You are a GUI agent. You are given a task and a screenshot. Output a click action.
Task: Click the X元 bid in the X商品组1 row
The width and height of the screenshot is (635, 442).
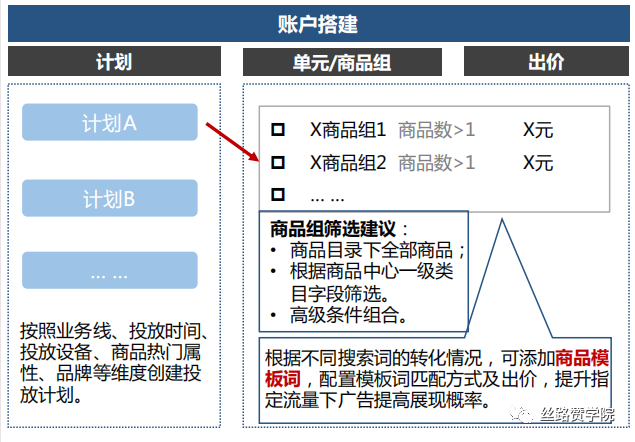coord(538,130)
